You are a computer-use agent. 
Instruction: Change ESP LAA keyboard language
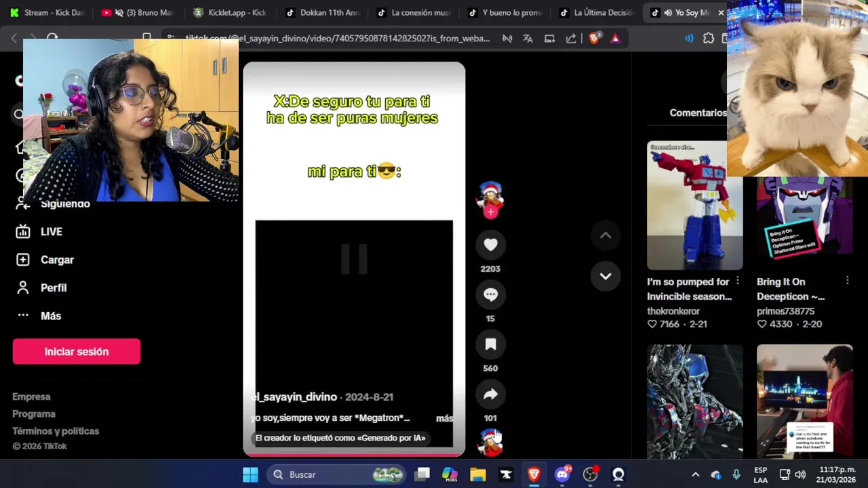pyautogui.click(x=761, y=474)
